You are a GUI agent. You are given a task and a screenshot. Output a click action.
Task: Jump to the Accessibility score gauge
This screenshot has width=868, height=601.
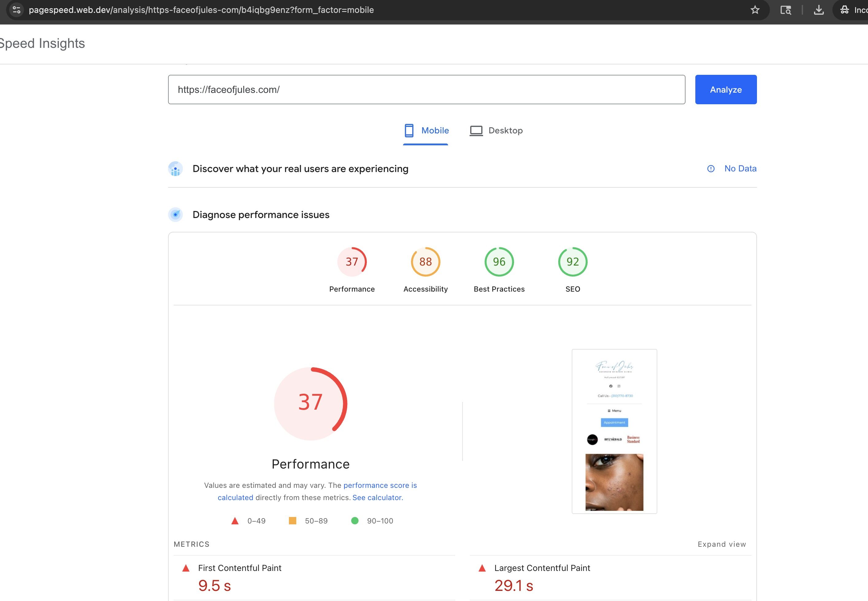click(425, 262)
